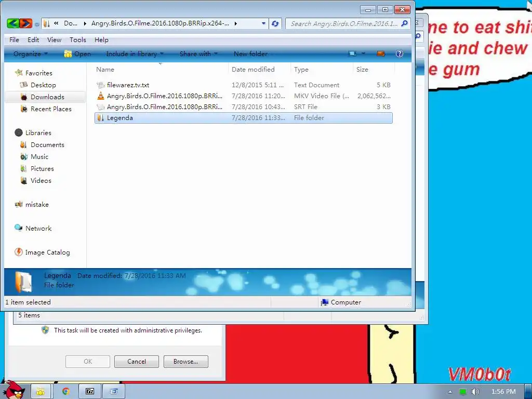Sort by Size column header

(x=362, y=69)
